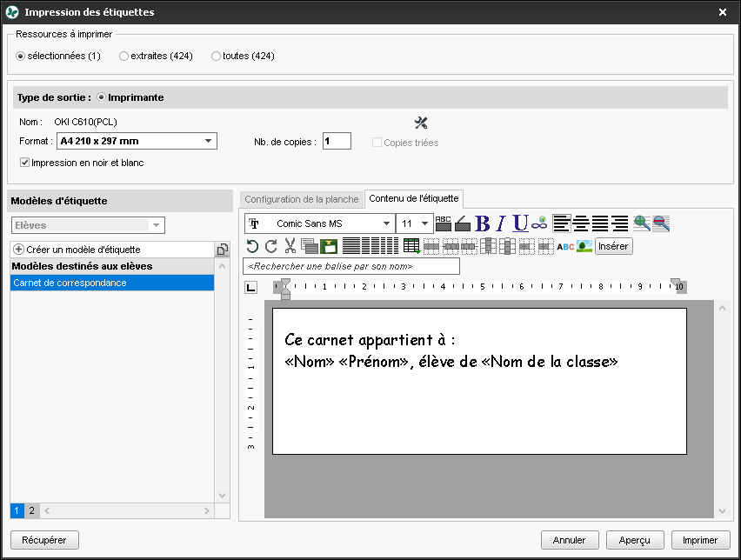Go to page 2 of models
Viewport: 741px width, 560px height.
31,510
